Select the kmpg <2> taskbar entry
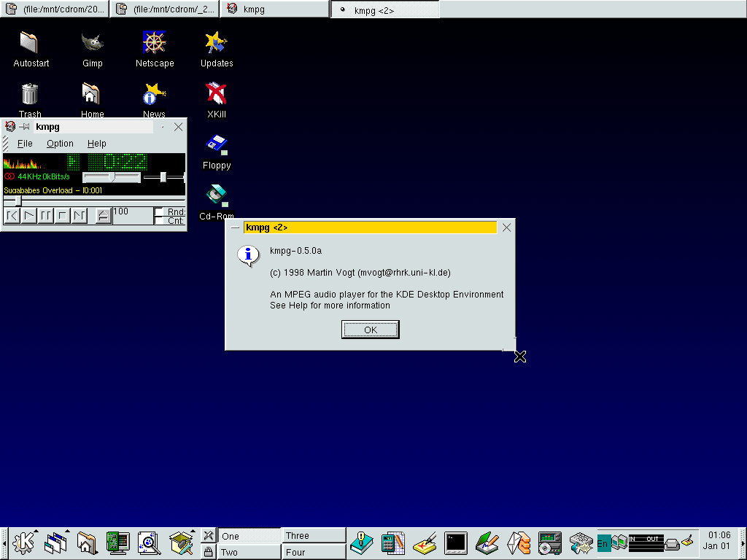747x560 pixels. [384, 9]
